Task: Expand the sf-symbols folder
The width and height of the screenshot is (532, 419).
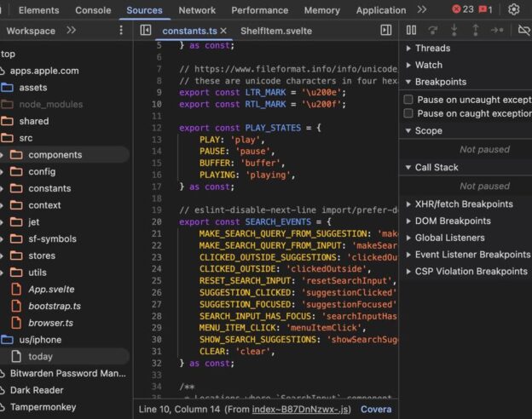Action: pos(2,239)
